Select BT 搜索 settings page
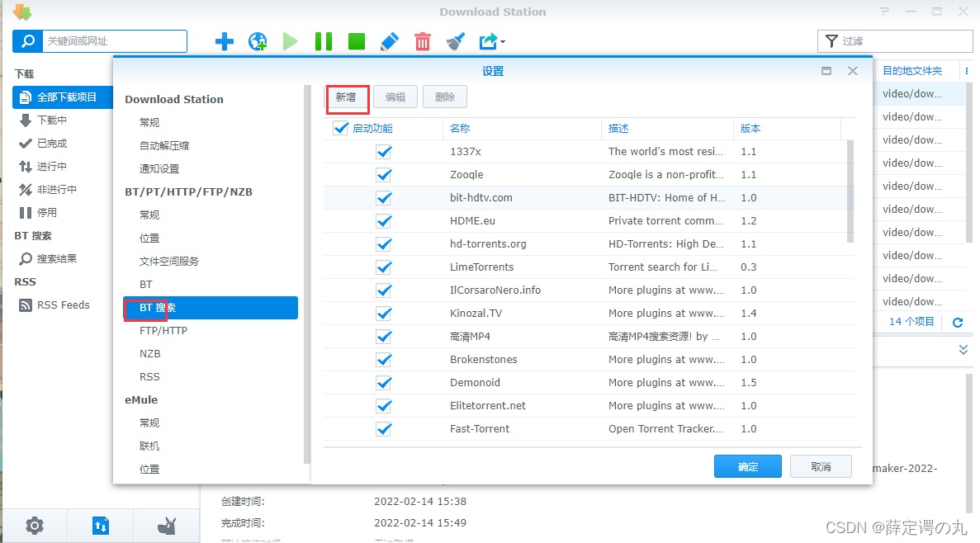The height and width of the screenshot is (543, 980). (x=211, y=308)
